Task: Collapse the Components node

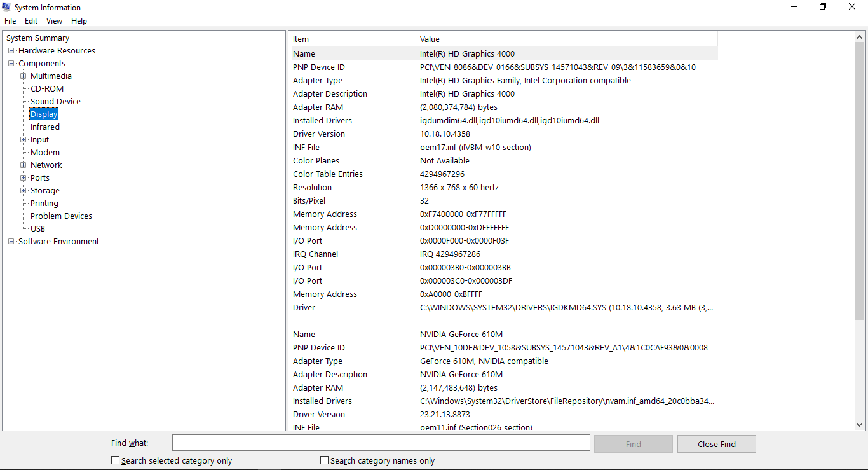Action: 11,63
